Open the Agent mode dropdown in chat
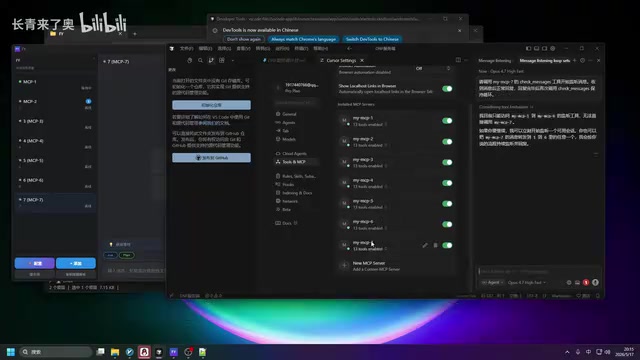Screen dimensions: 640x360 click(492, 282)
